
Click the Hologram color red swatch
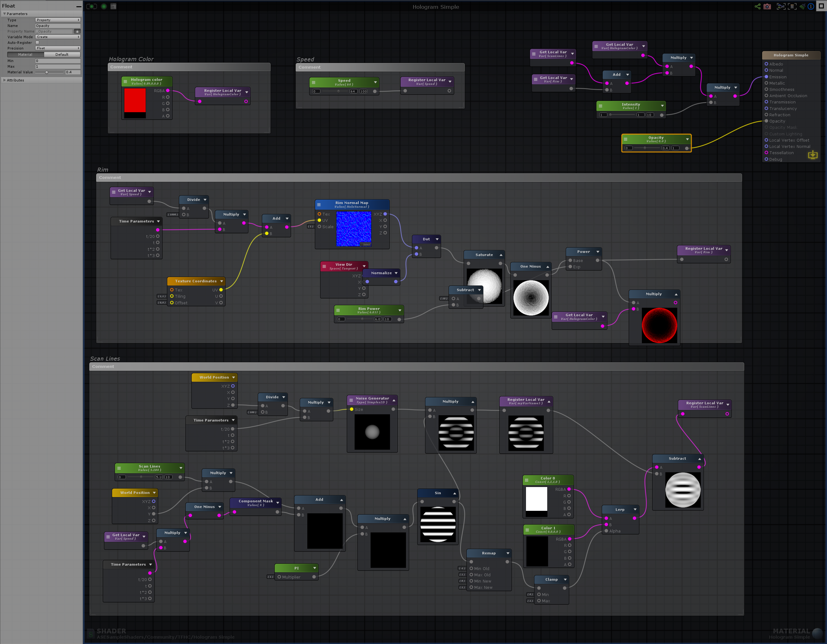pyautogui.click(x=135, y=100)
